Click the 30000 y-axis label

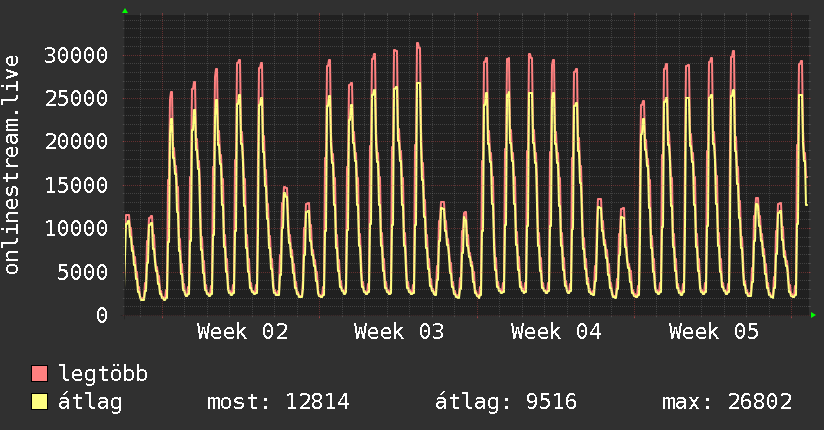pos(76,55)
